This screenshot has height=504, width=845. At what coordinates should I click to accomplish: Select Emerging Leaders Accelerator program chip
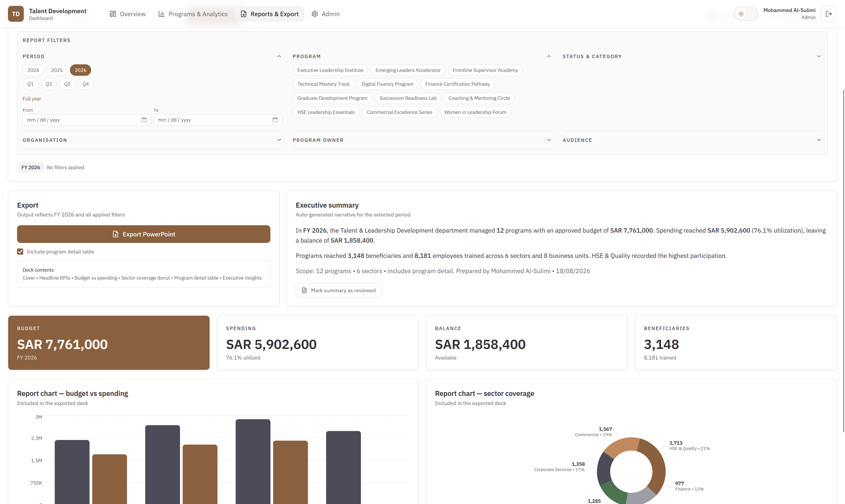(408, 70)
